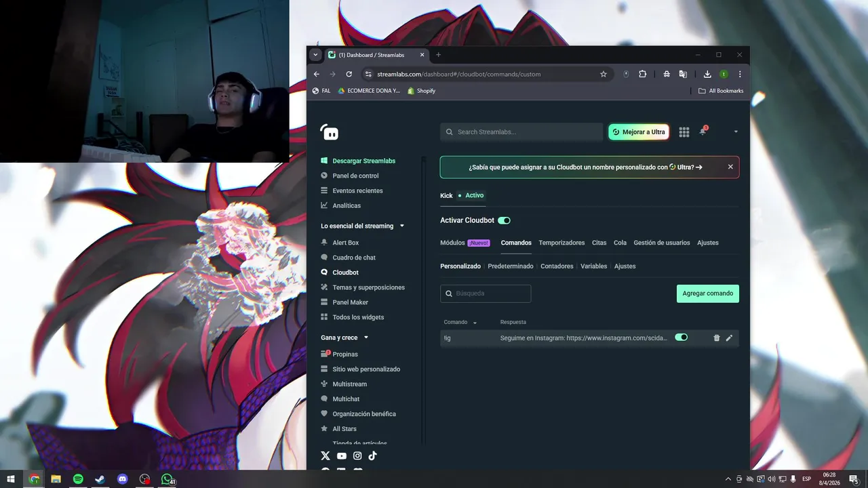Click the translate page icon

pyautogui.click(x=683, y=74)
